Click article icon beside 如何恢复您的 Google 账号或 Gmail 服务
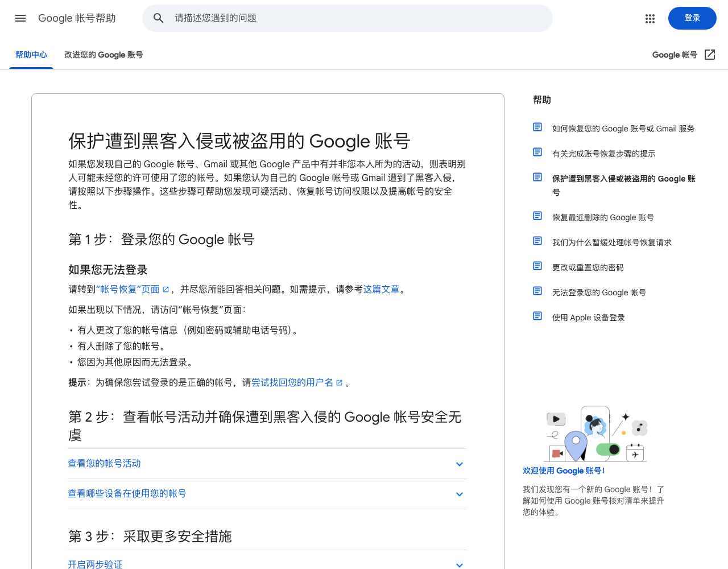This screenshot has width=728, height=569. 537,127
